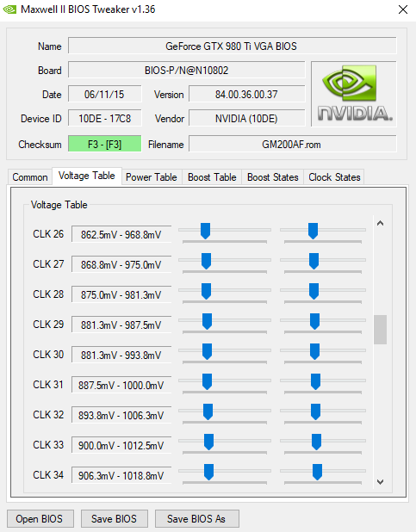416x532 pixels.
Task: Open the Power Table tab
Action: (x=152, y=177)
